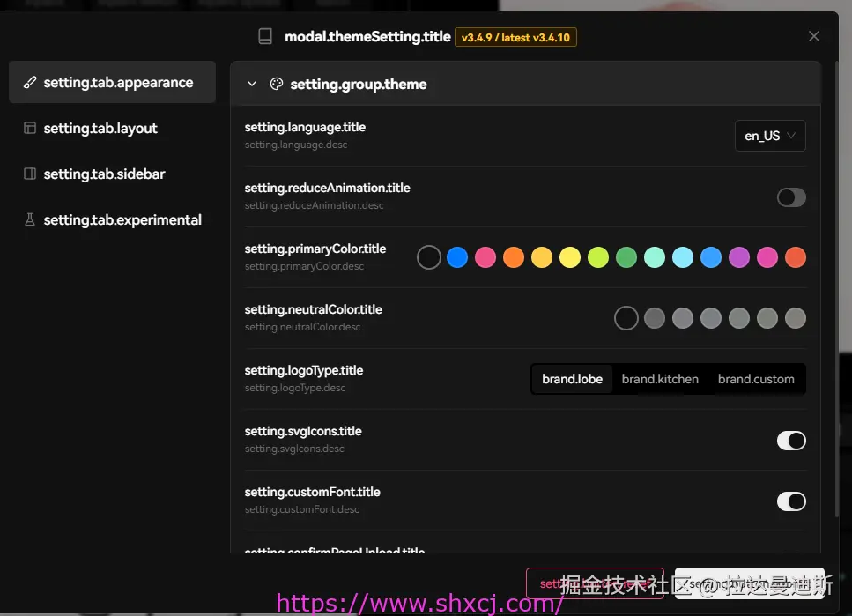
Task: Collapse the setting.group.theme section chevron
Action: pos(252,84)
